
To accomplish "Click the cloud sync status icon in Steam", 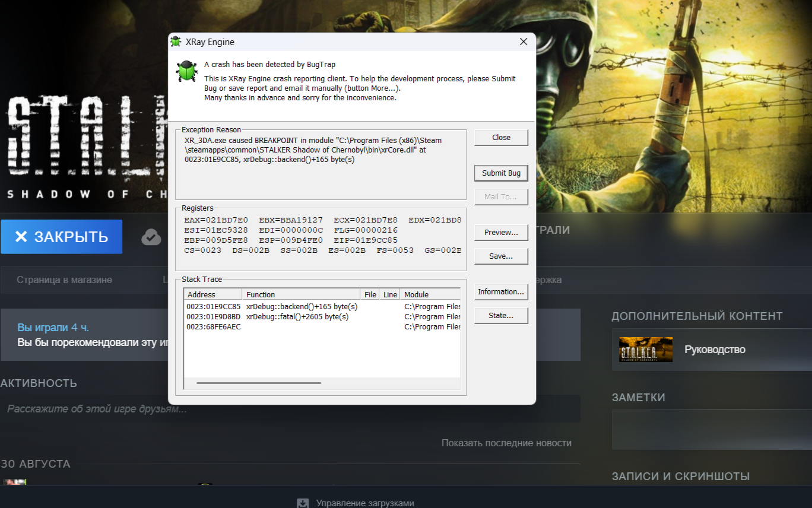I will 151,237.
